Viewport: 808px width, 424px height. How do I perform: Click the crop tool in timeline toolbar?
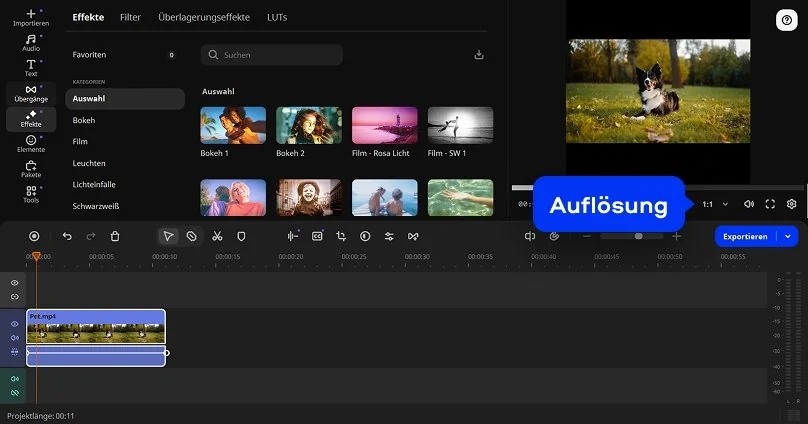tap(341, 236)
